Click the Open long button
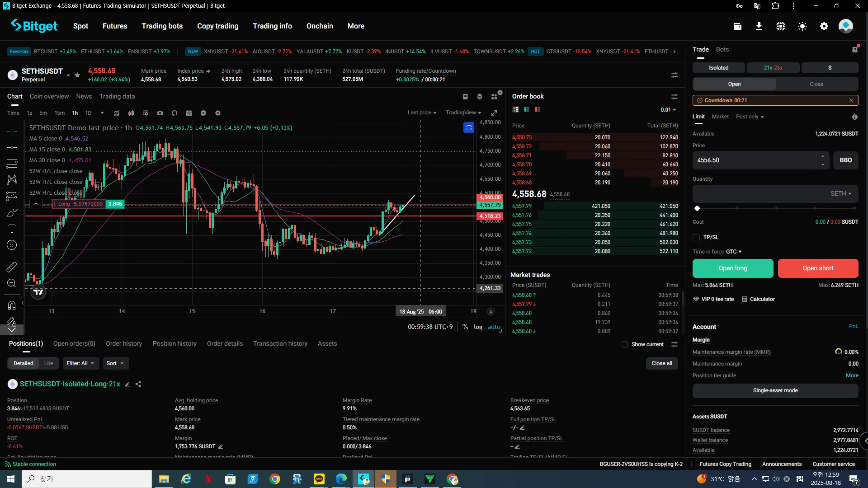 point(732,268)
